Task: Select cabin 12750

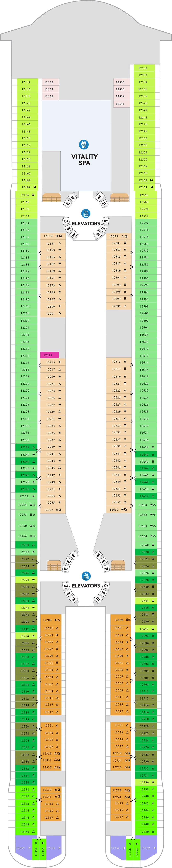Action: click(x=146, y=831)
